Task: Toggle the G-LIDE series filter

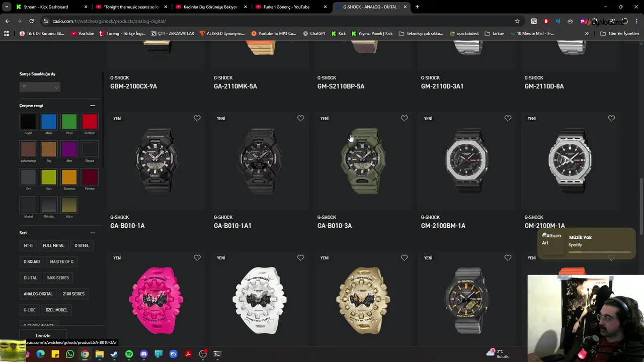Action: (29, 310)
